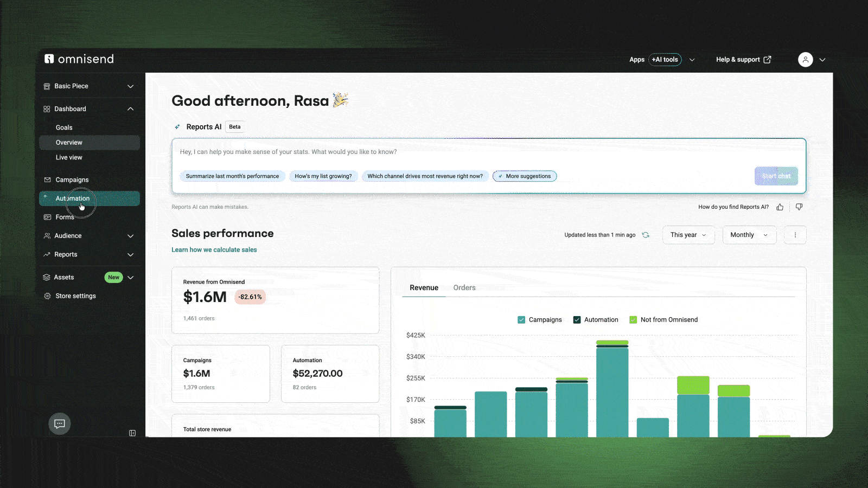Click the Reports AI sparkle icon
The width and height of the screenshot is (868, 488).
point(177,127)
